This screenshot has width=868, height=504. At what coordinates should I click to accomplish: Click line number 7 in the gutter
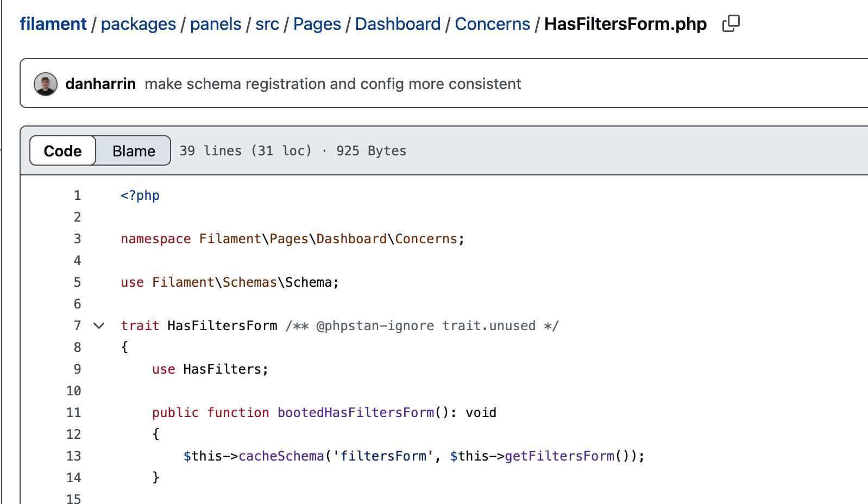tap(77, 326)
